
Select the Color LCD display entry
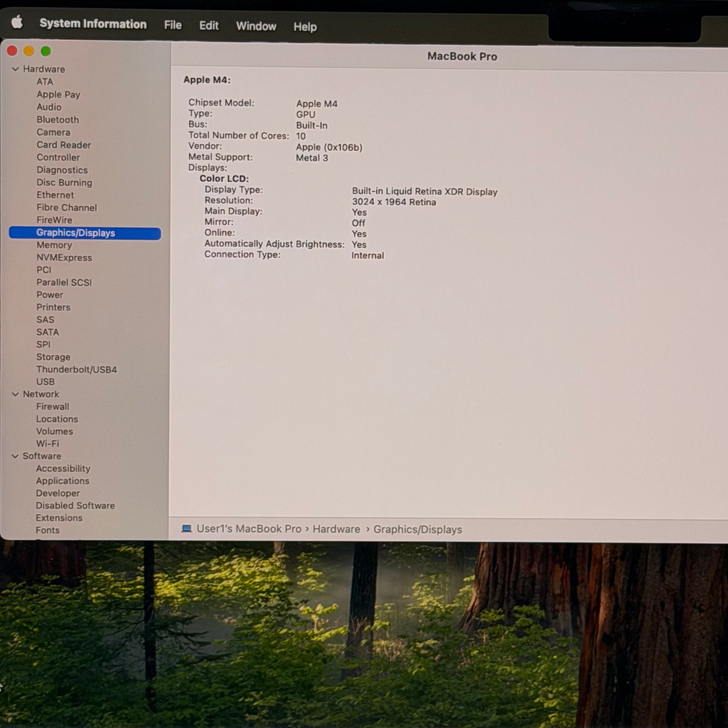point(224,179)
